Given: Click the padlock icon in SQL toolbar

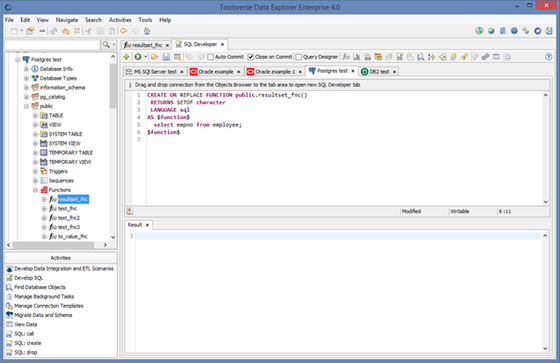Looking at the screenshot, I should (453, 57).
